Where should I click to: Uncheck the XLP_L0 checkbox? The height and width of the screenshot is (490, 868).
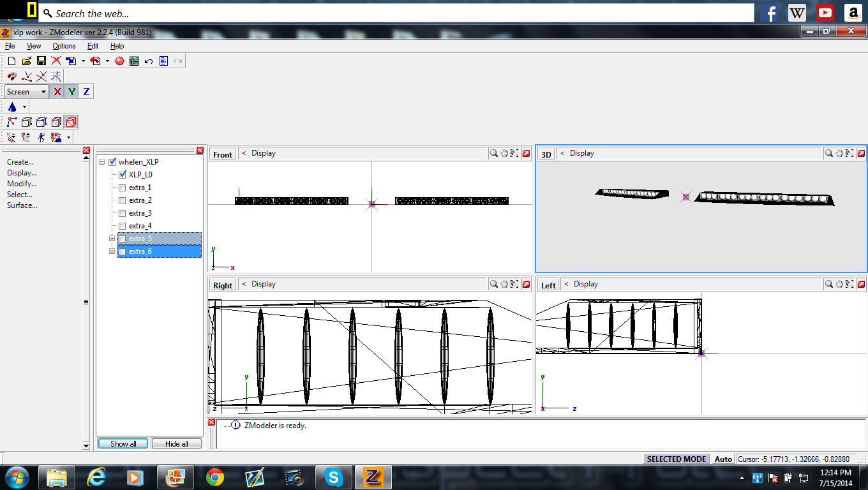(123, 174)
